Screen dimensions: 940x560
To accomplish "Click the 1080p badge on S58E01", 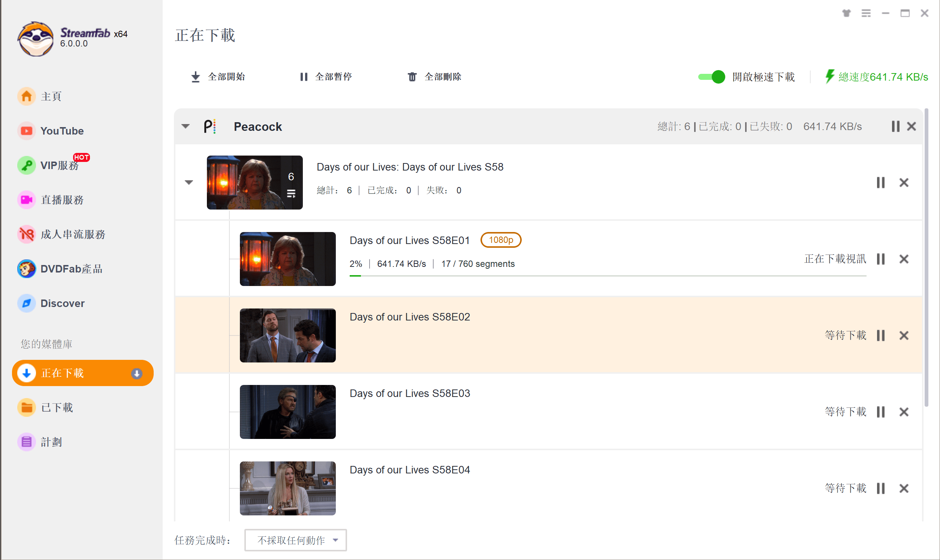I will 501,240.
